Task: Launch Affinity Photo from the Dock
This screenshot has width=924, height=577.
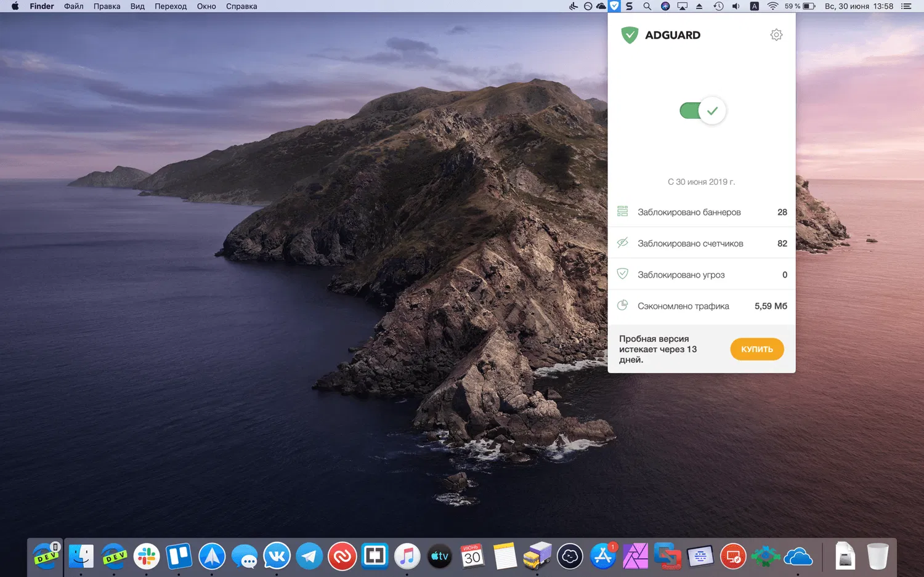Action: pyautogui.click(x=635, y=557)
